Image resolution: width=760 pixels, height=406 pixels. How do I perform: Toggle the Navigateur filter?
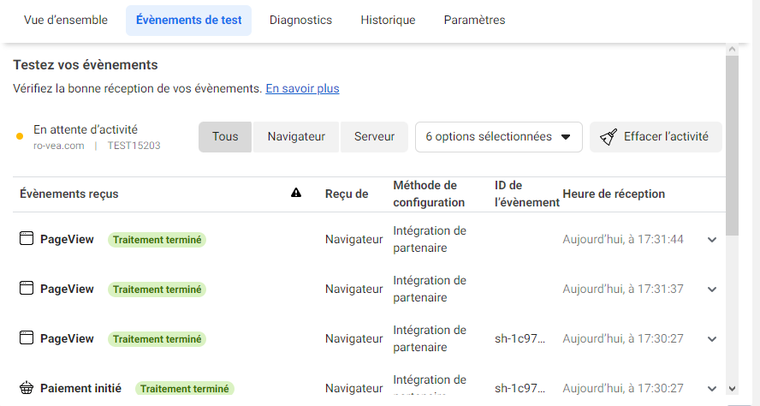pos(296,137)
